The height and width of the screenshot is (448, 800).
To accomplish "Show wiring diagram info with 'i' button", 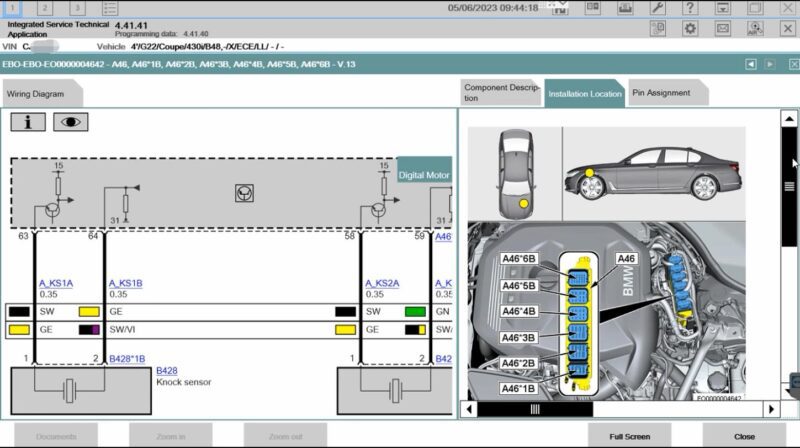I will 28,122.
